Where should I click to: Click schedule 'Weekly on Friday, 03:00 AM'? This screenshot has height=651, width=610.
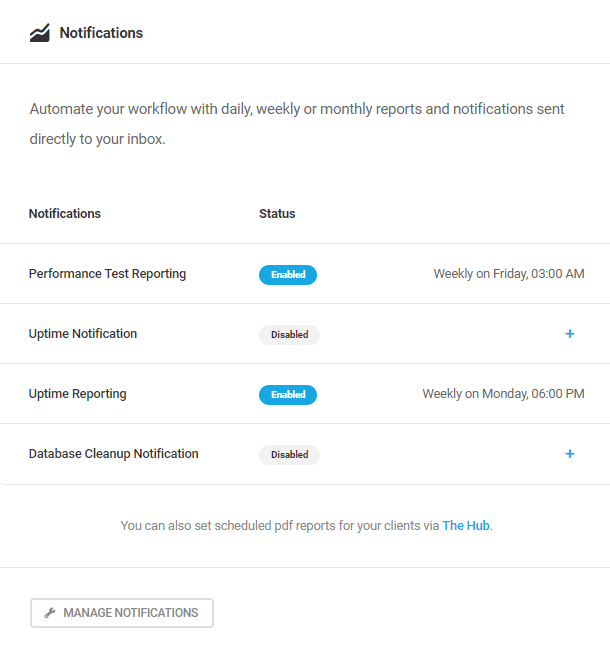[509, 274]
